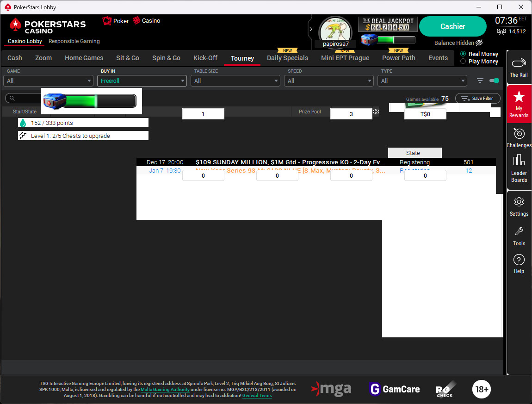Click the PokerStars Casino logo

coord(48,26)
